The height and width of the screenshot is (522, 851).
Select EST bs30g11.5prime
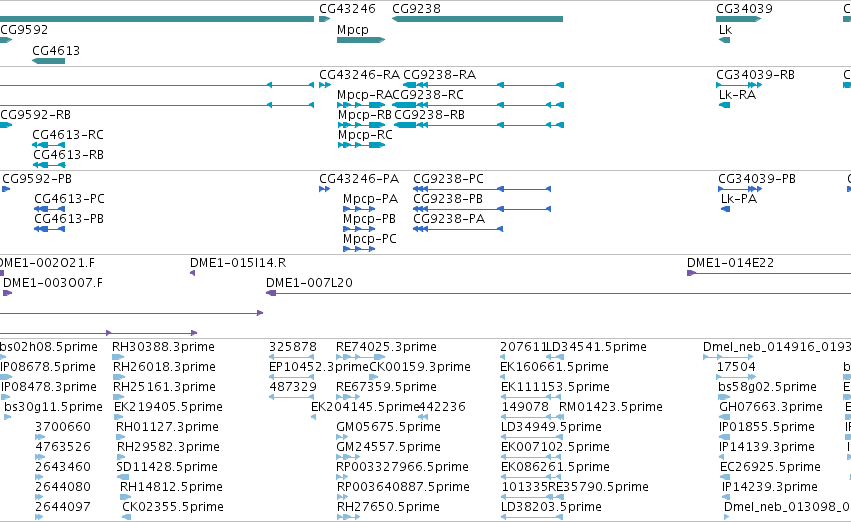(x=53, y=408)
